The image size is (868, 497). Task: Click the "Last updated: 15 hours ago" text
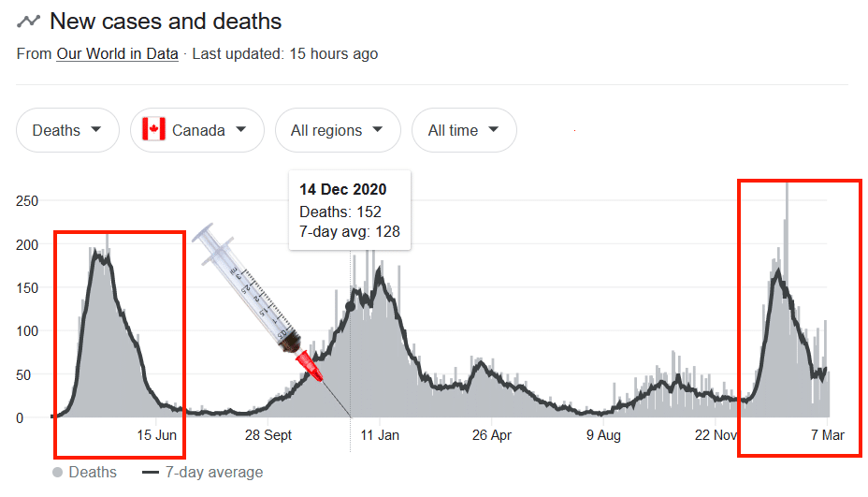284,54
